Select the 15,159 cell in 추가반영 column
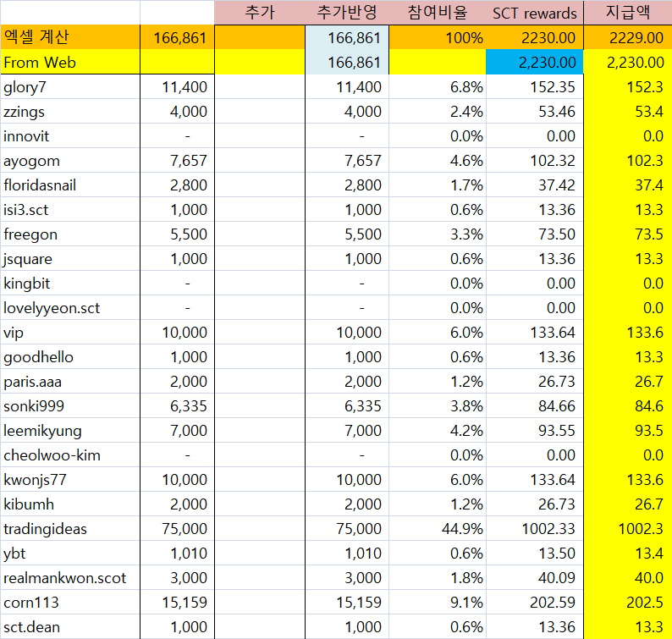672x639 pixels. click(x=347, y=603)
